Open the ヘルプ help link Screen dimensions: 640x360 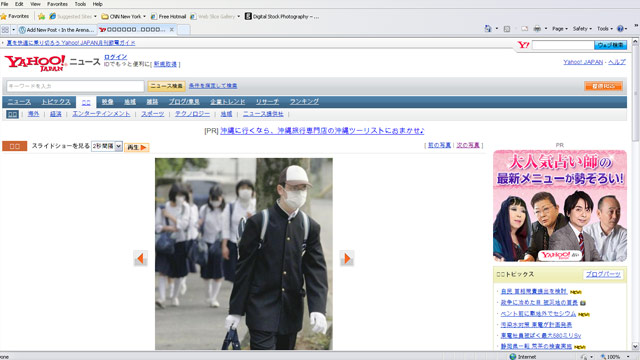coord(617,62)
